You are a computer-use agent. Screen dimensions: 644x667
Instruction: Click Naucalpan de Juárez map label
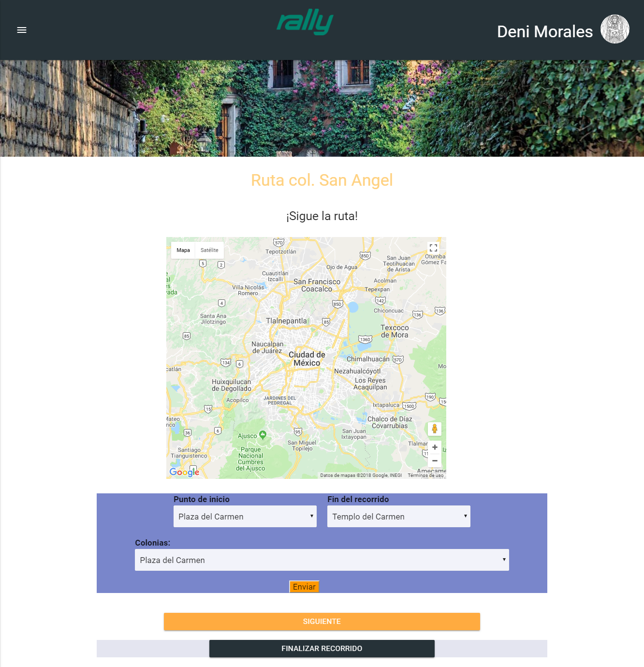coord(267,347)
